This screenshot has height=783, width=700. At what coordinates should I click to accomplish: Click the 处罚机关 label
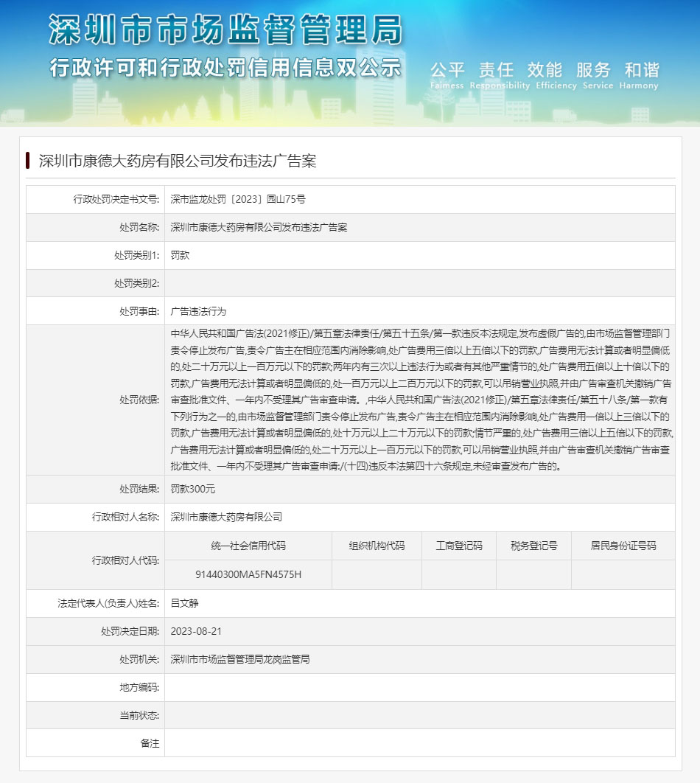(x=139, y=659)
